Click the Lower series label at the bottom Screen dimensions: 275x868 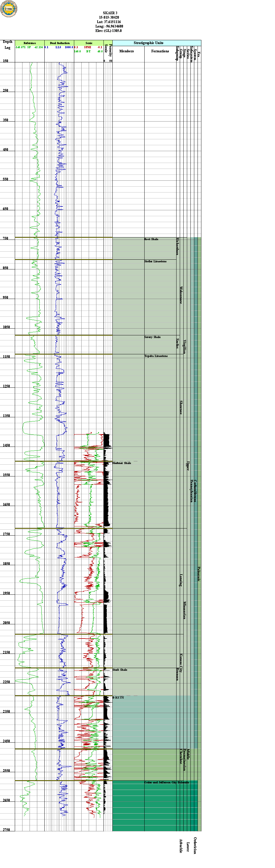(x=188, y=847)
